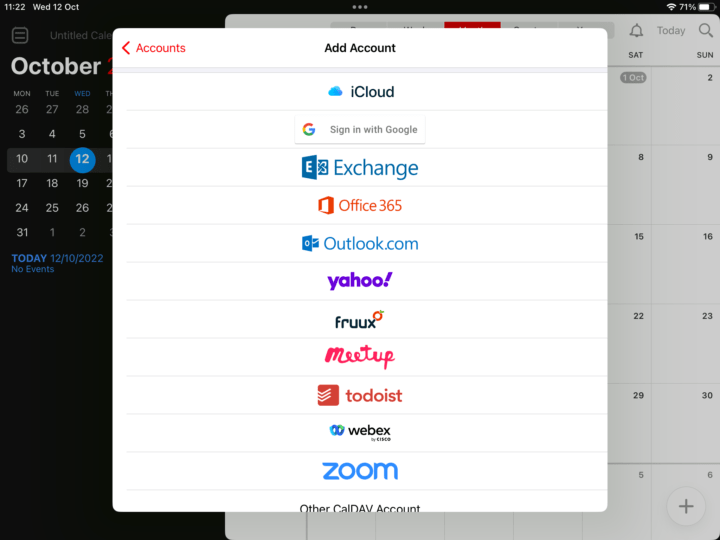This screenshot has height=540, width=720.
Task: Select October 19 in mini calendar
Action: 82,183
